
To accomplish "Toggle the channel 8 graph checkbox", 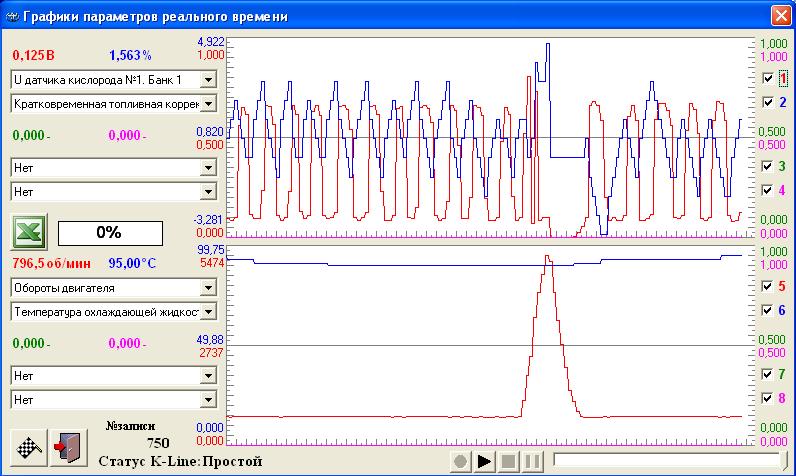I will coord(767,398).
